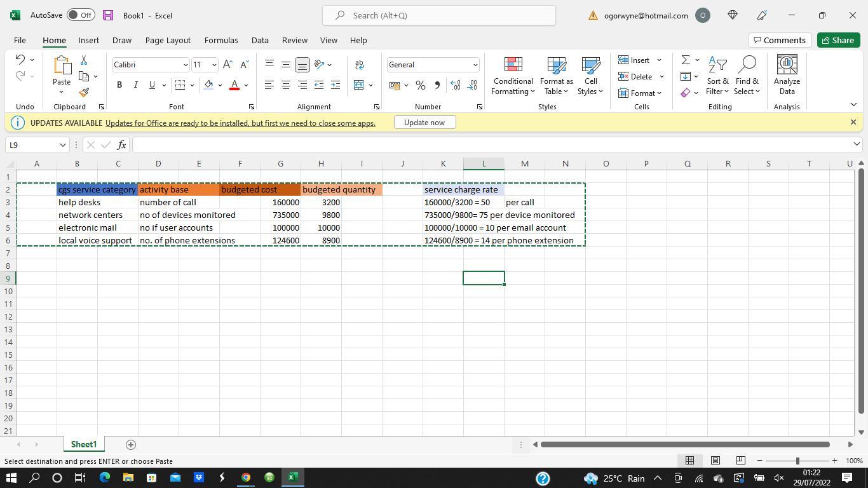Screen dimensions: 868x488
Task: Open File Explorer from the taskbar
Action: (128, 477)
